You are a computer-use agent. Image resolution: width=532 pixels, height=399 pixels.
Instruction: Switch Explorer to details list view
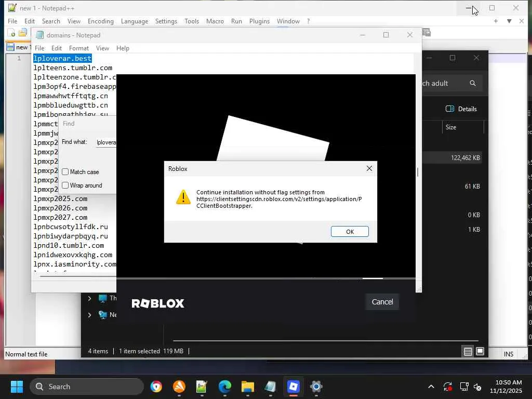[x=468, y=352]
